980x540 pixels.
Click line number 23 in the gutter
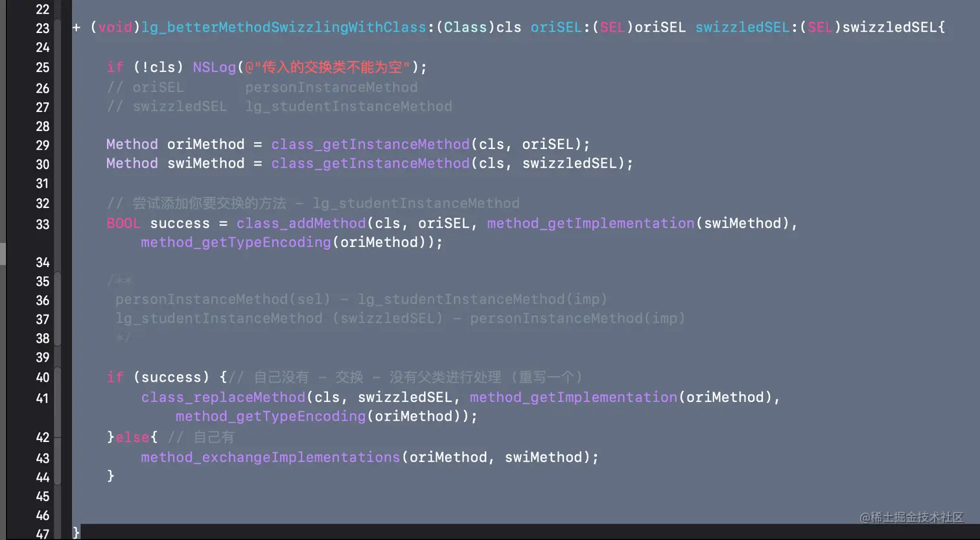tap(42, 29)
